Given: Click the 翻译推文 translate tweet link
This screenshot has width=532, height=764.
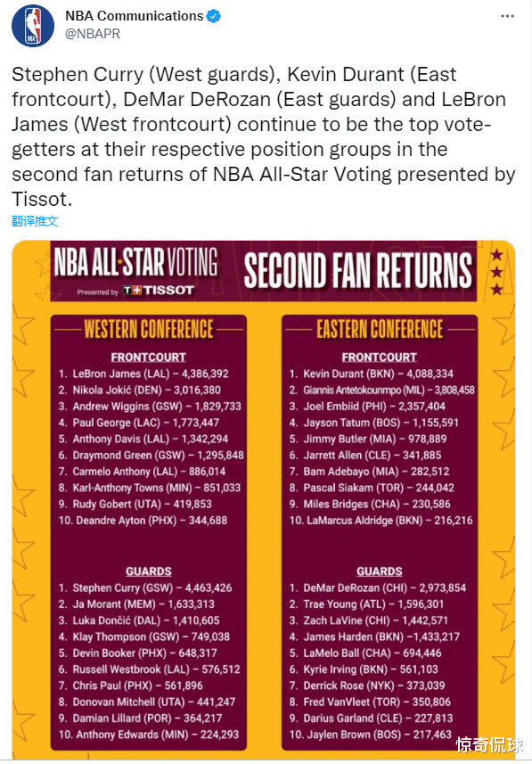Looking at the screenshot, I should point(35,221).
